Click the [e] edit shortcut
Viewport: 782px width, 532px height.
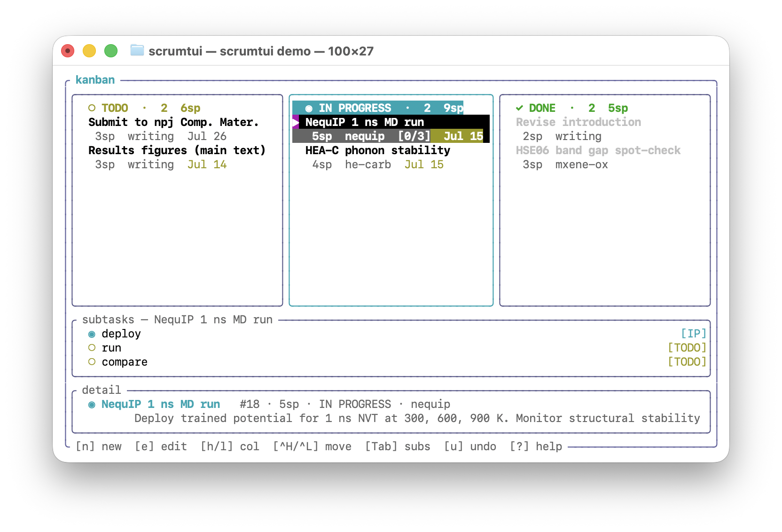(161, 446)
